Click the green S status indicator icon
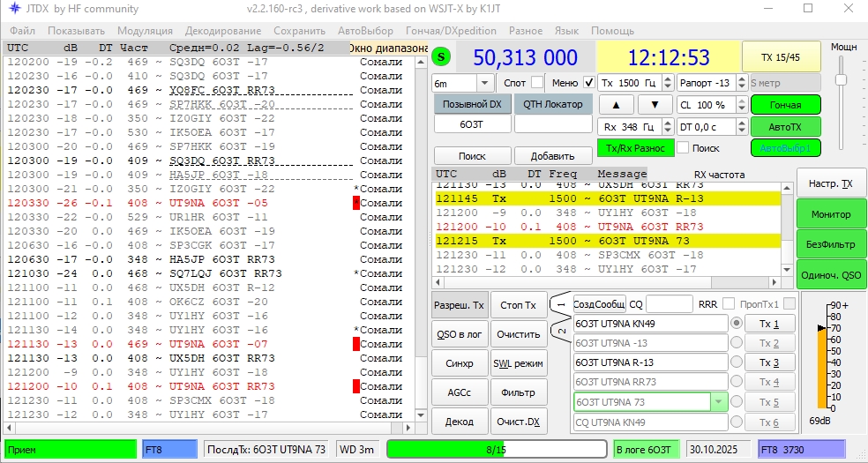 443,58
